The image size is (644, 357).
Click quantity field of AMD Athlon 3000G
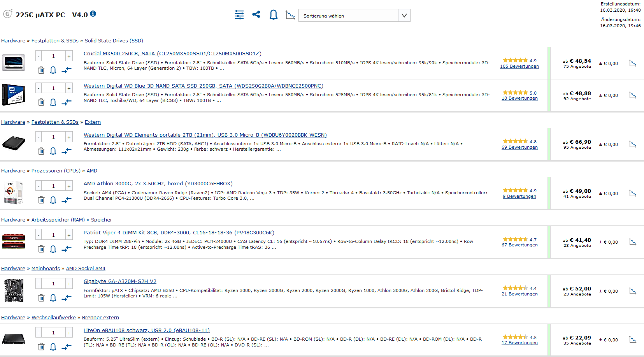[54, 186]
